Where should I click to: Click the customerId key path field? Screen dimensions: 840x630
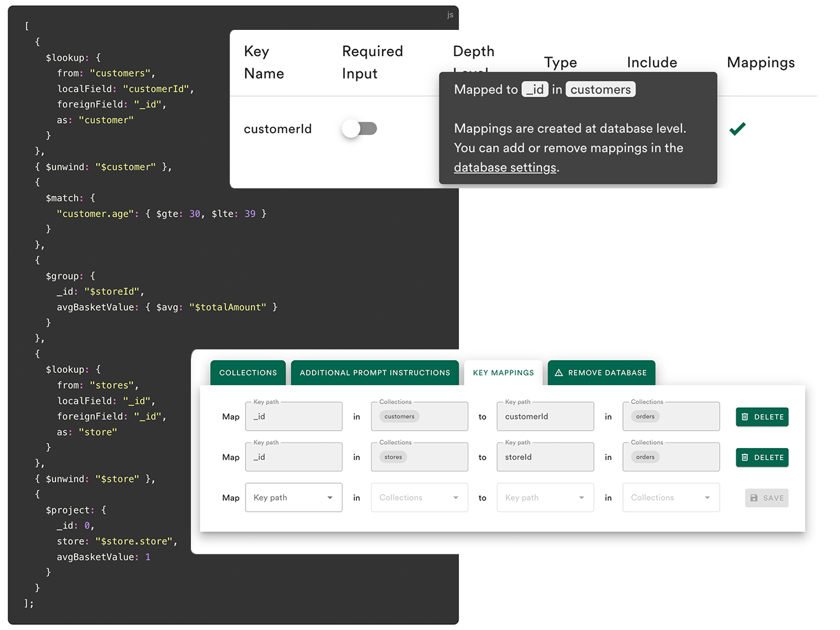pyautogui.click(x=545, y=417)
